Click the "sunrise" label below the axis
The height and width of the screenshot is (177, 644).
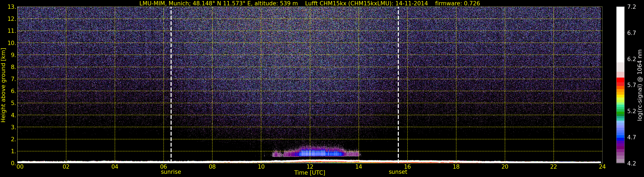[x=171, y=172]
